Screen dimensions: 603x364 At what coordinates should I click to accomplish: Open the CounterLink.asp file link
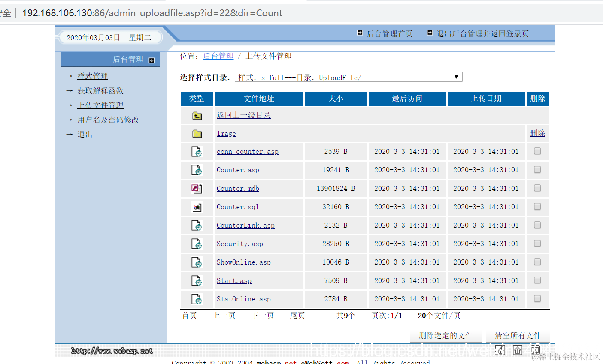[x=245, y=226]
